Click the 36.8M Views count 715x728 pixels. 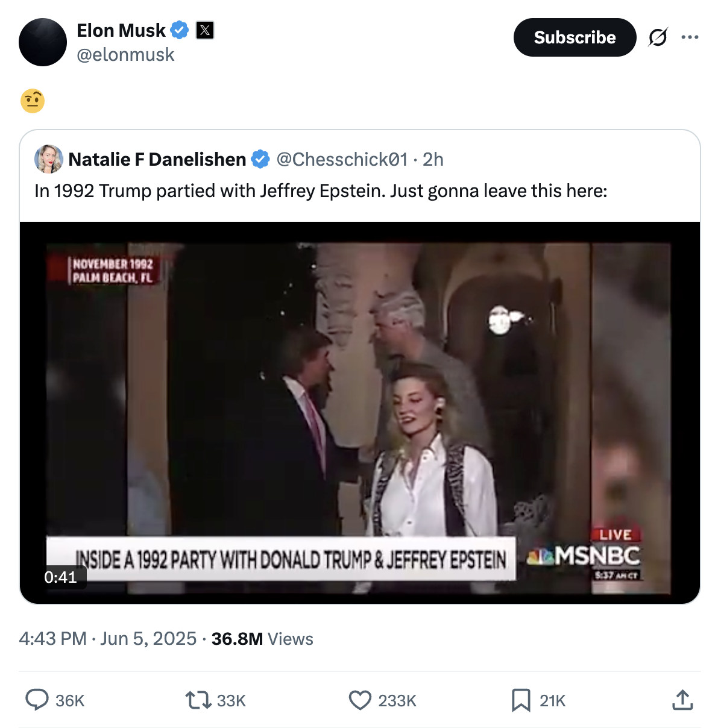tap(262, 638)
